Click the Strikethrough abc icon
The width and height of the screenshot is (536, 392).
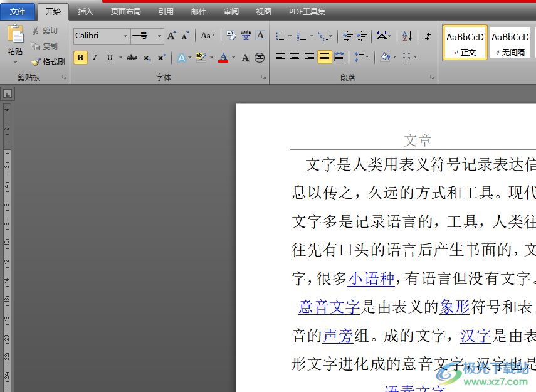coord(132,58)
